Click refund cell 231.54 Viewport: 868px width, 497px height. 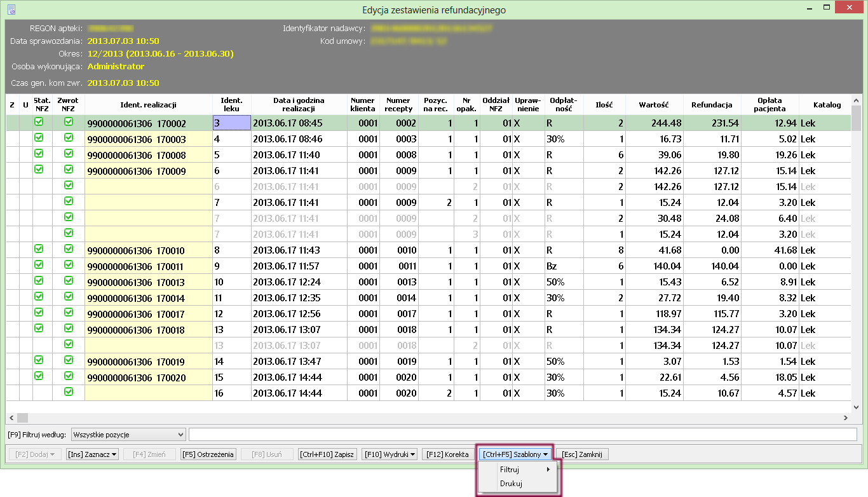712,123
